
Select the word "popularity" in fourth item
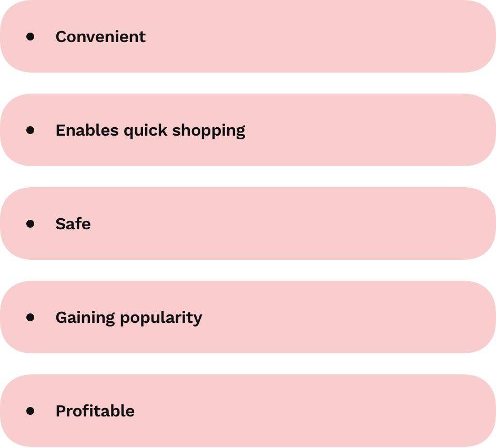pos(161,318)
